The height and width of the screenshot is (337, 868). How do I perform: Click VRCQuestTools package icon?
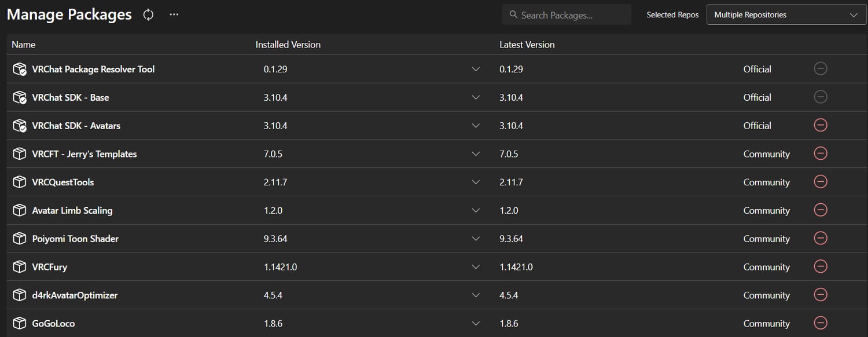coord(20,182)
